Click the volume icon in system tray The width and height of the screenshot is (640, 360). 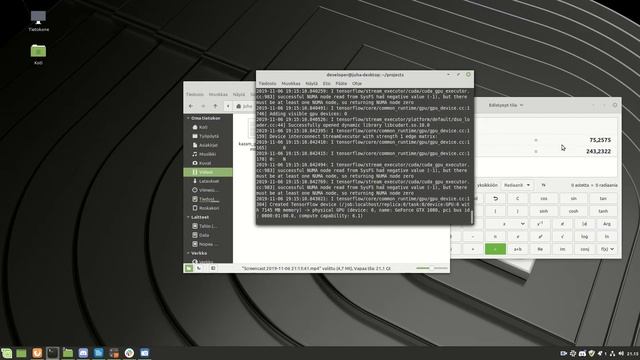(621, 353)
